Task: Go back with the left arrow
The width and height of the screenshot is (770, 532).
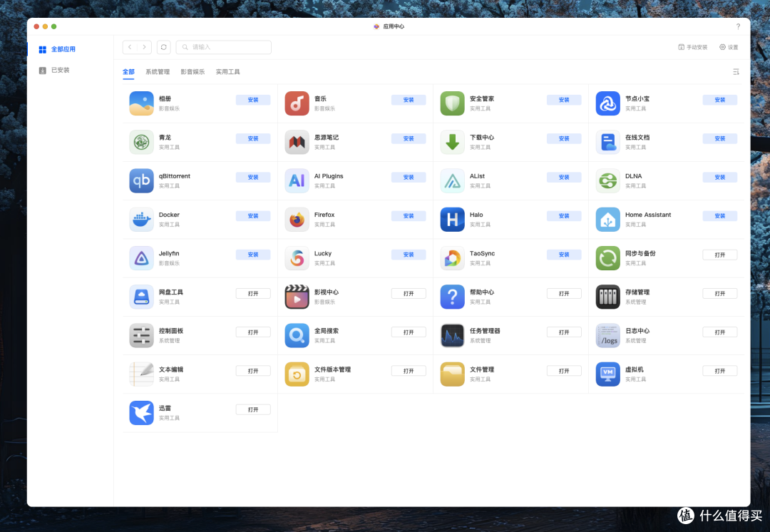Action: pyautogui.click(x=130, y=47)
